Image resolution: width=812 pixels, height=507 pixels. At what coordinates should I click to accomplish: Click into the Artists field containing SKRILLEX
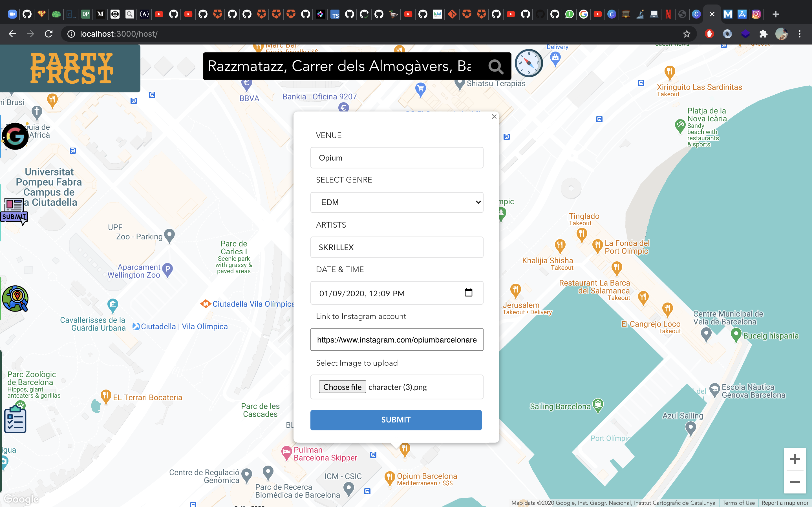click(x=397, y=247)
